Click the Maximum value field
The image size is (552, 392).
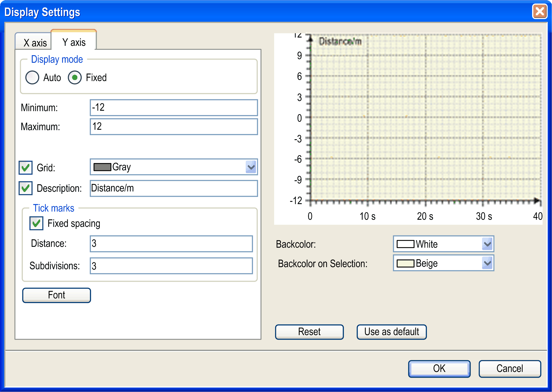click(174, 127)
